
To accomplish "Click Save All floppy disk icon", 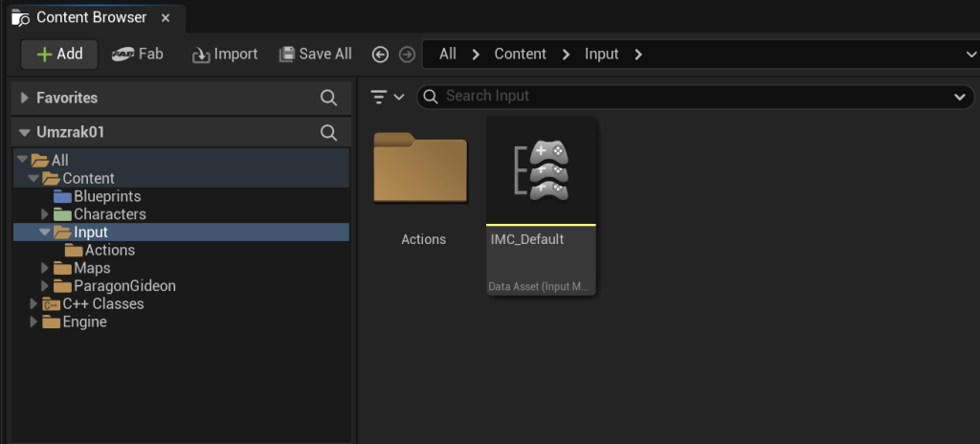I will click(286, 55).
